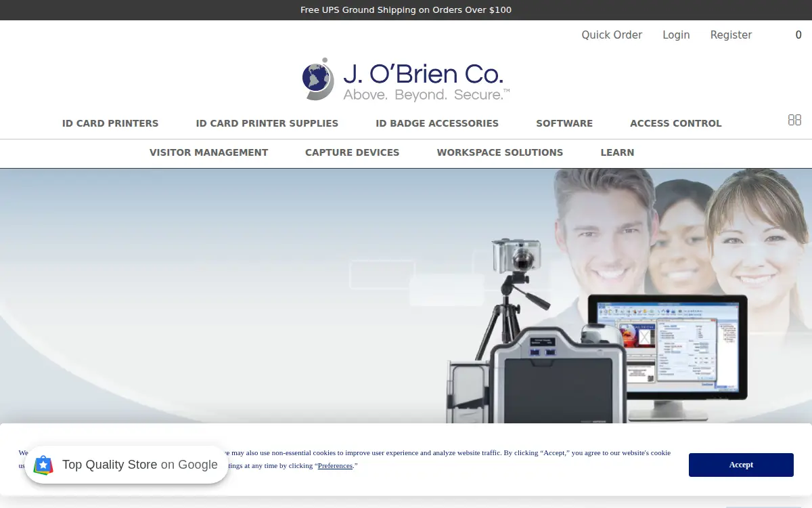Click the Register link
This screenshot has width=812, height=508.
click(731, 35)
